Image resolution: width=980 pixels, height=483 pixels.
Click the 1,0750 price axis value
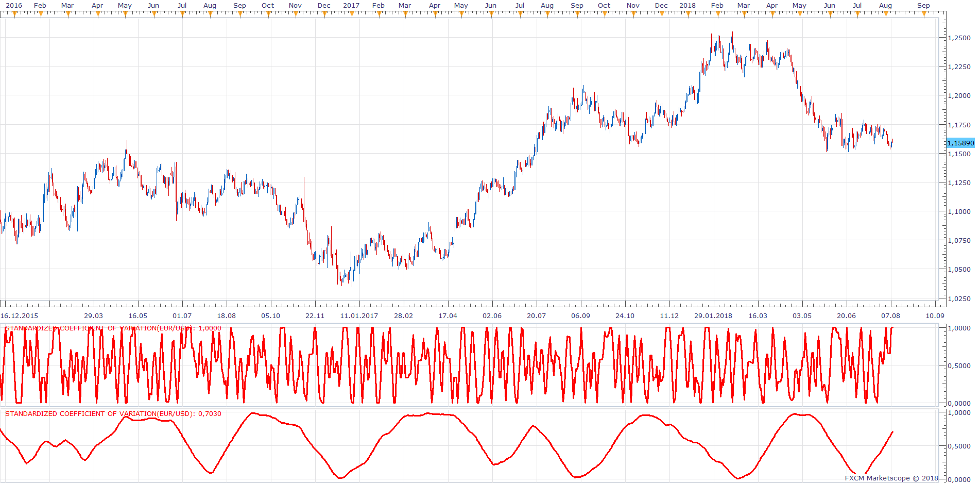click(x=959, y=240)
